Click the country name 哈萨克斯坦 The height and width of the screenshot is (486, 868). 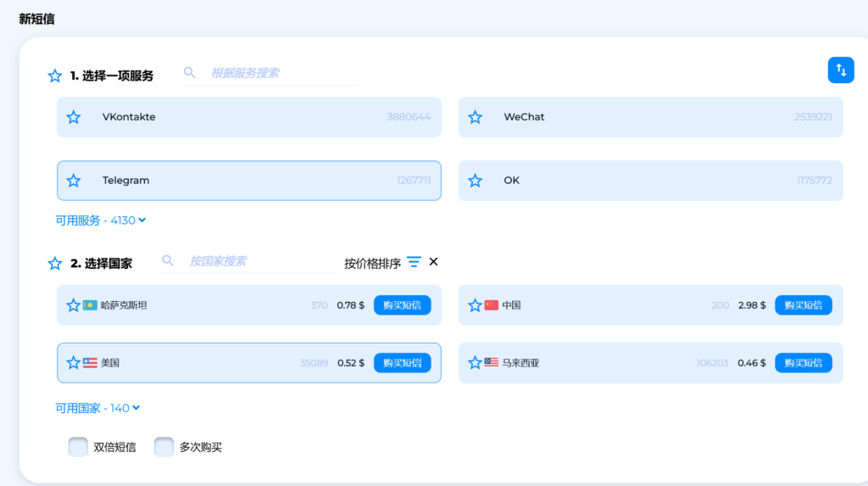(124, 305)
